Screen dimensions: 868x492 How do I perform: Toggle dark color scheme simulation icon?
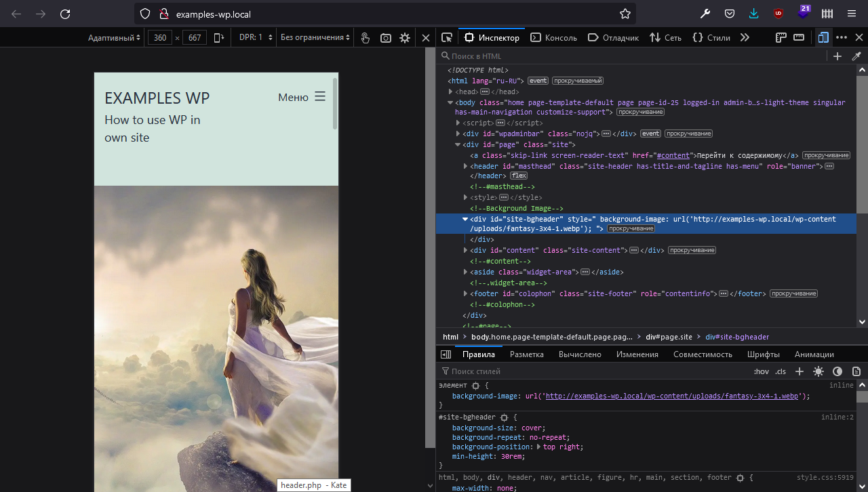837,371
